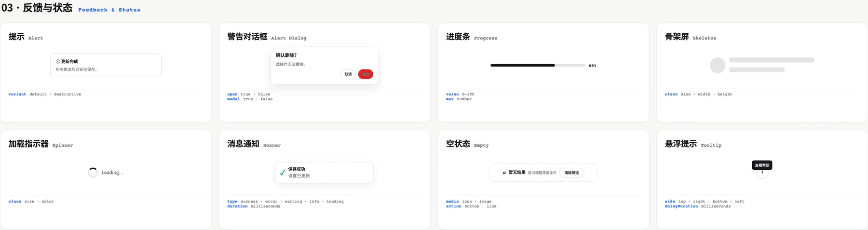
Task: Click the 68% progress label
Action: coord(593,66)
